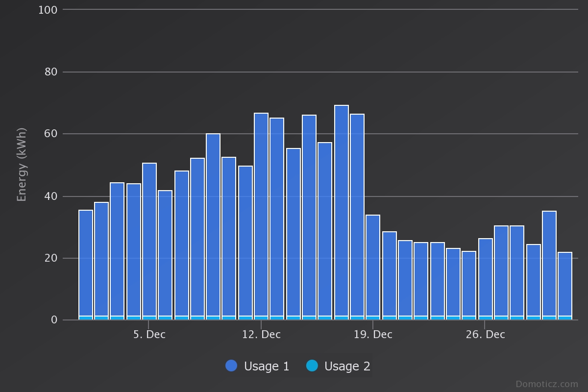The image size is (588, 392).
Task: Select the Usage 1 bar above 19. Dec
Action: tap(373, 266)
